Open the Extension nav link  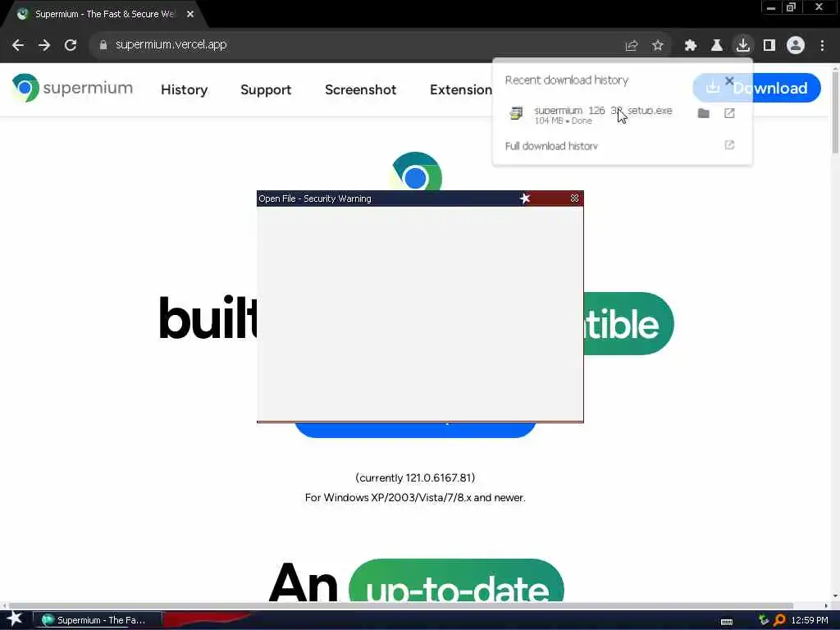coord(461,89)
